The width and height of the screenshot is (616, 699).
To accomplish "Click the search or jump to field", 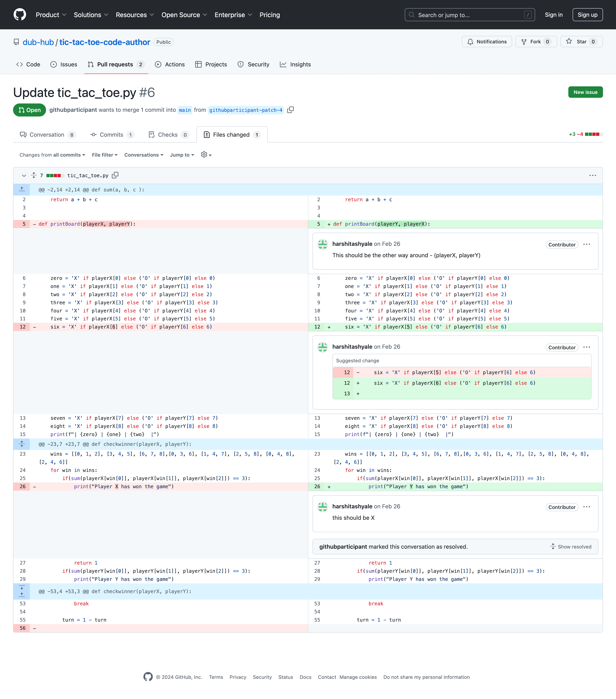I will click(x=470, y=15).
